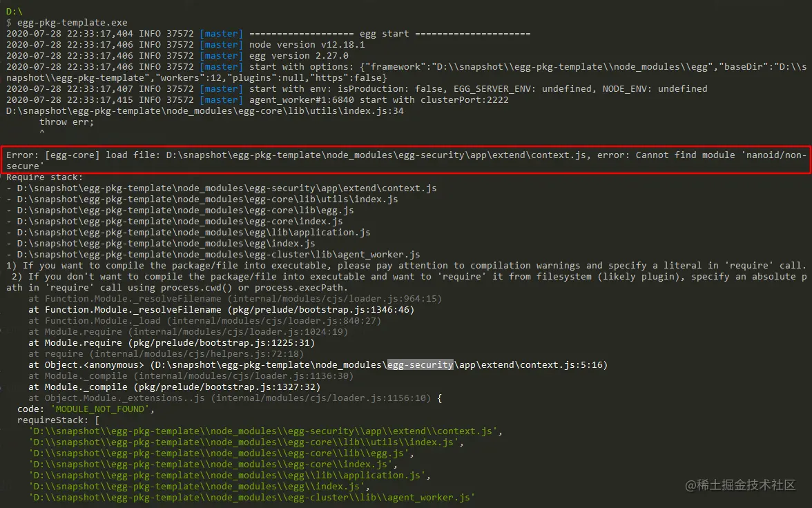Click the 'egg start' log line
Image resolution: width=812 pixels, height=508 pixels.
(268, 34)
